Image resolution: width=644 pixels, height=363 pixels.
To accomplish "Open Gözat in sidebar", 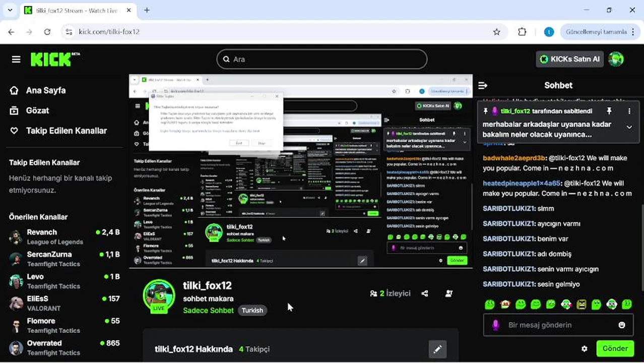I will coord(38,110).
